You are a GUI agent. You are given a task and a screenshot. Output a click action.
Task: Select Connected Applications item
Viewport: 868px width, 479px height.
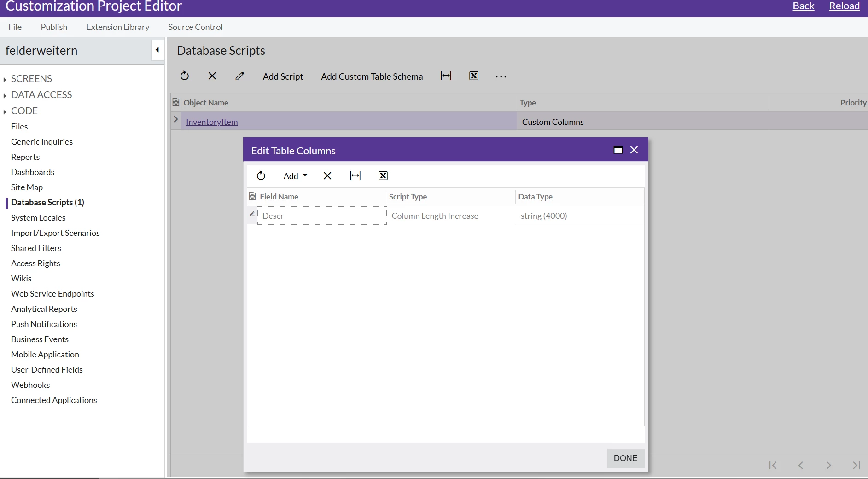pos(54,400)
